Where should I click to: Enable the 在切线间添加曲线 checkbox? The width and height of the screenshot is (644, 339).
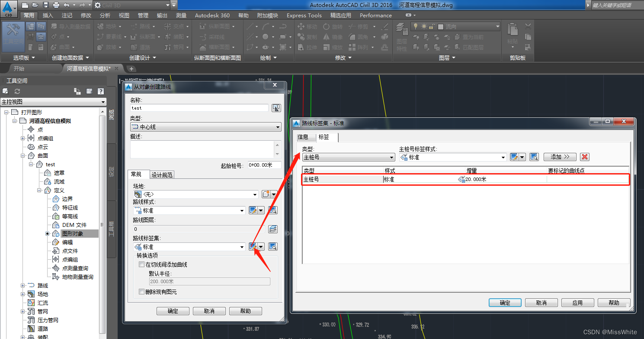[x=141, y=264]
